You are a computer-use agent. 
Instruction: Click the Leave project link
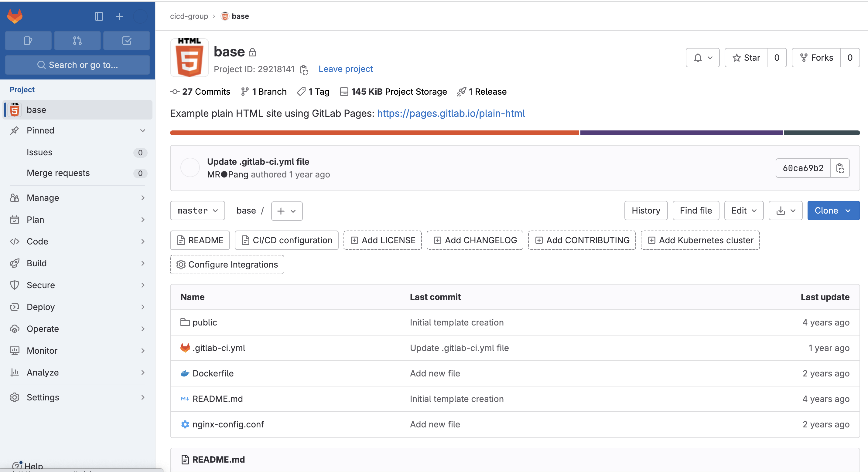coord(345,69)
